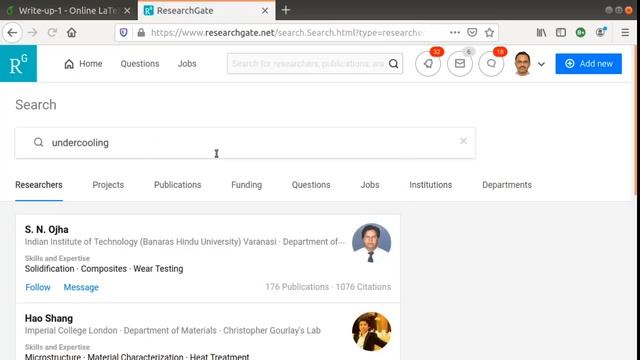Click the Wear Testing skill text
Viewport: 640px width, 360px height.
(x=158, y=269)
